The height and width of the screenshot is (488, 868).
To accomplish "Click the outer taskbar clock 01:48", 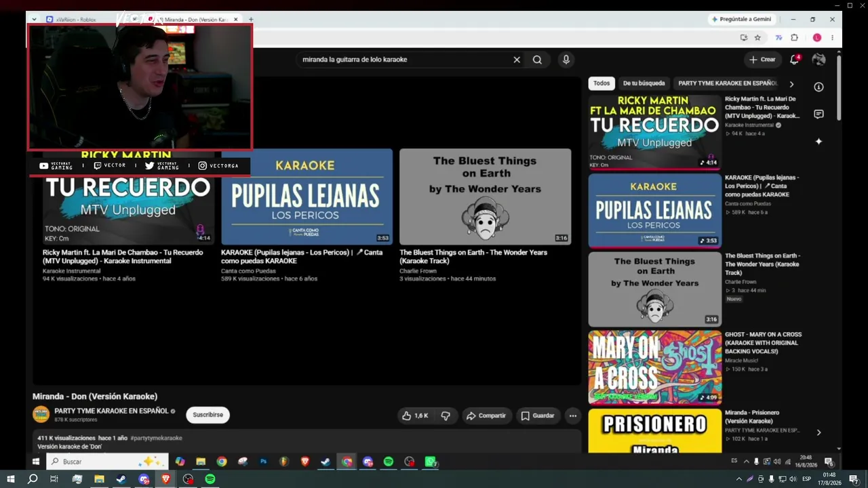I will click(829, 479).
